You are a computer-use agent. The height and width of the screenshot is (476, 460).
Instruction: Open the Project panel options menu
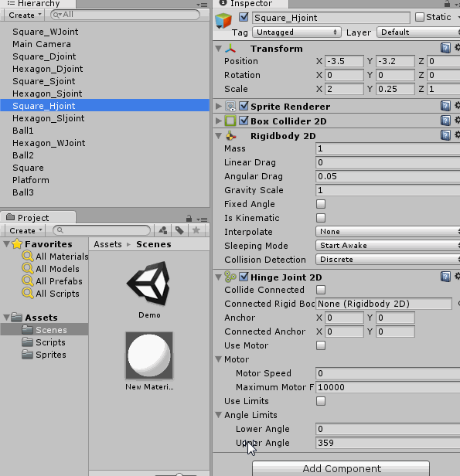pos(202,219)
